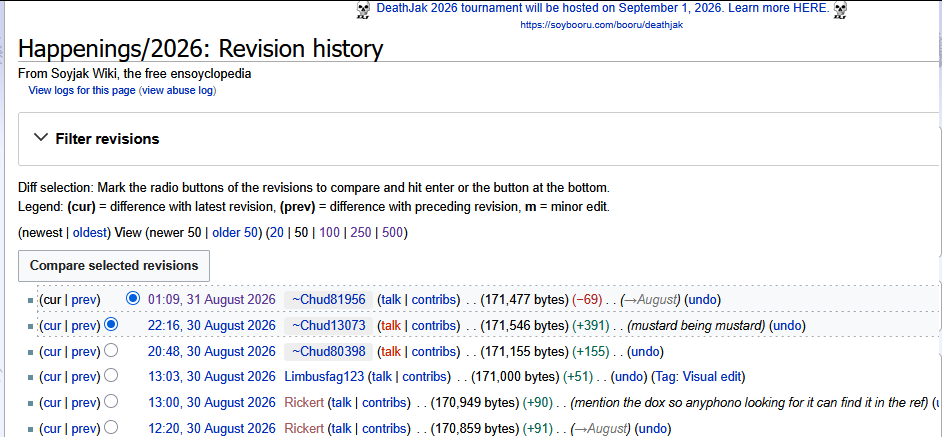Click the right skull icon in the banner
The height and width of the screenshot is (437, 942).
click(x=840, y=10)
